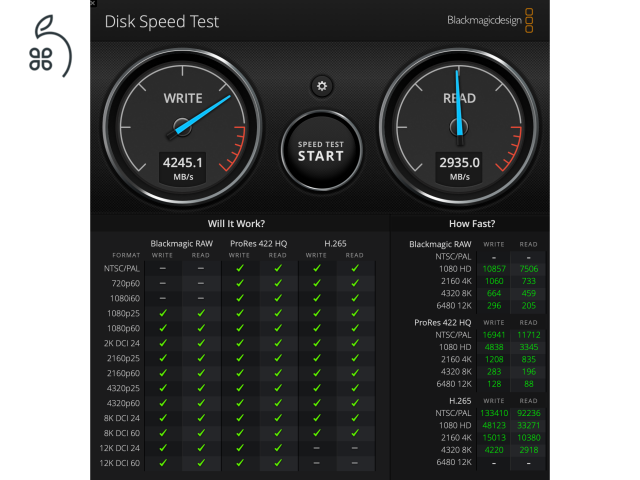Click Blackmagic RAW column header in Will It Work
Screen dimensions: 640x480
point(182,244)
